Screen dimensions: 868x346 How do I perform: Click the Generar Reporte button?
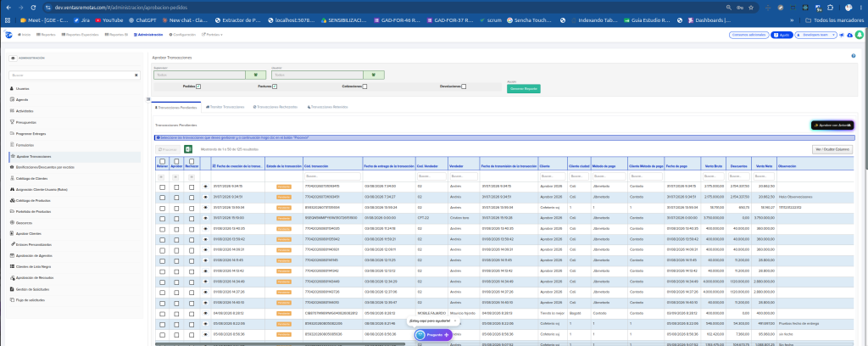click(524, 88)
